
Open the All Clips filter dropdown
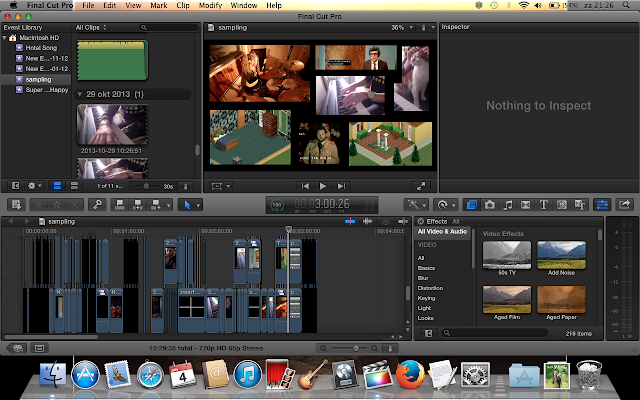point(91,27)
